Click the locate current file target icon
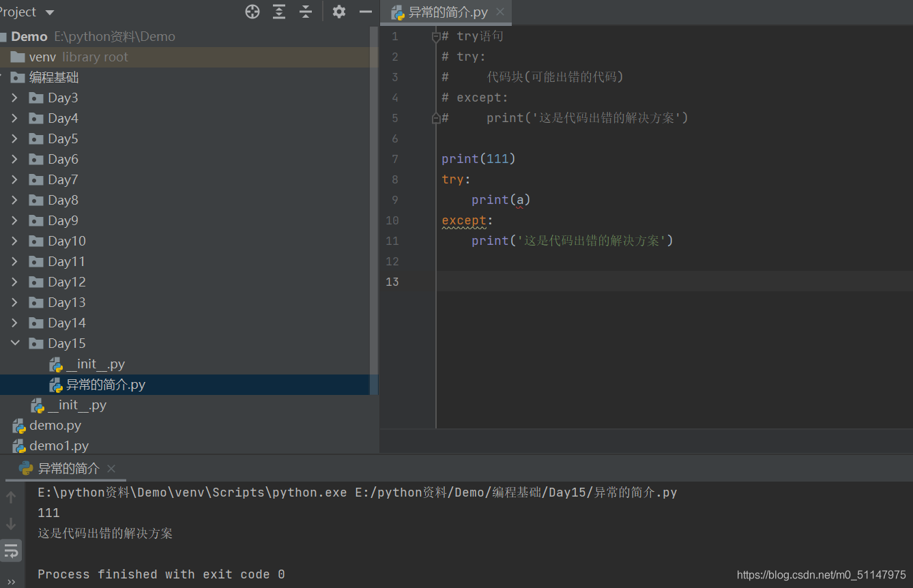Screen dimensions: 913x588 click(252, 12)
